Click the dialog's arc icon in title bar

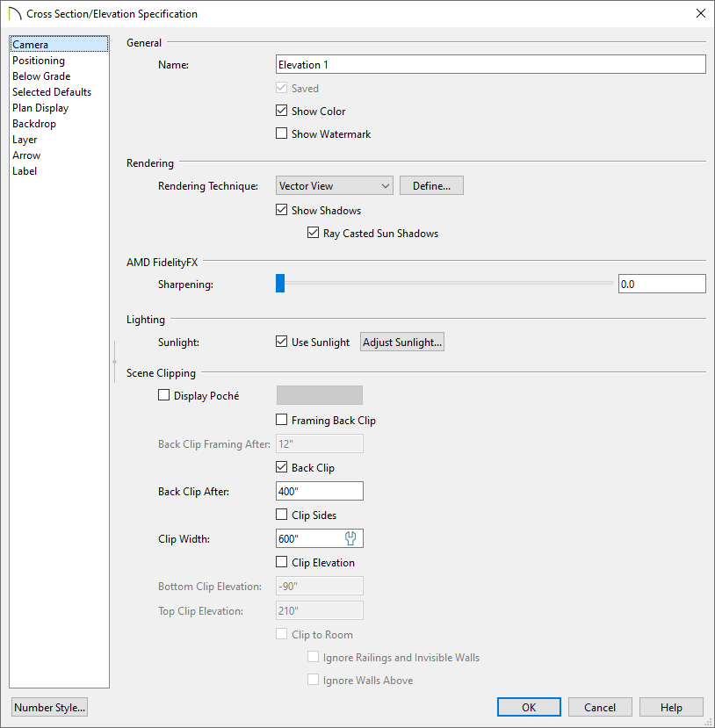[15, 13]
